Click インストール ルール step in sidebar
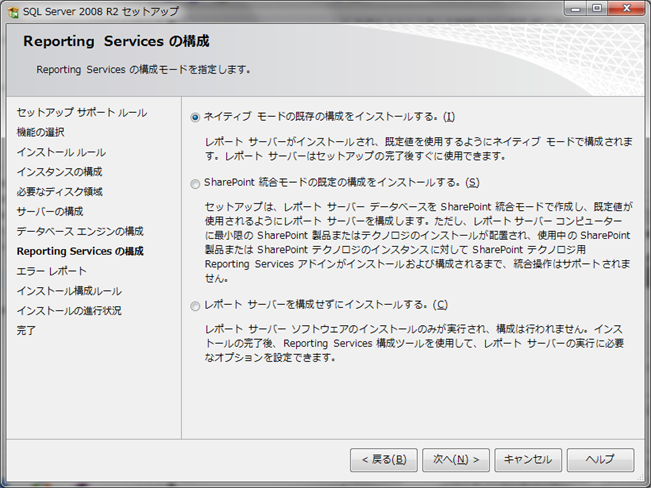This screenshot has width=651, height=488. pyautogui.click(x=61, y=152)
